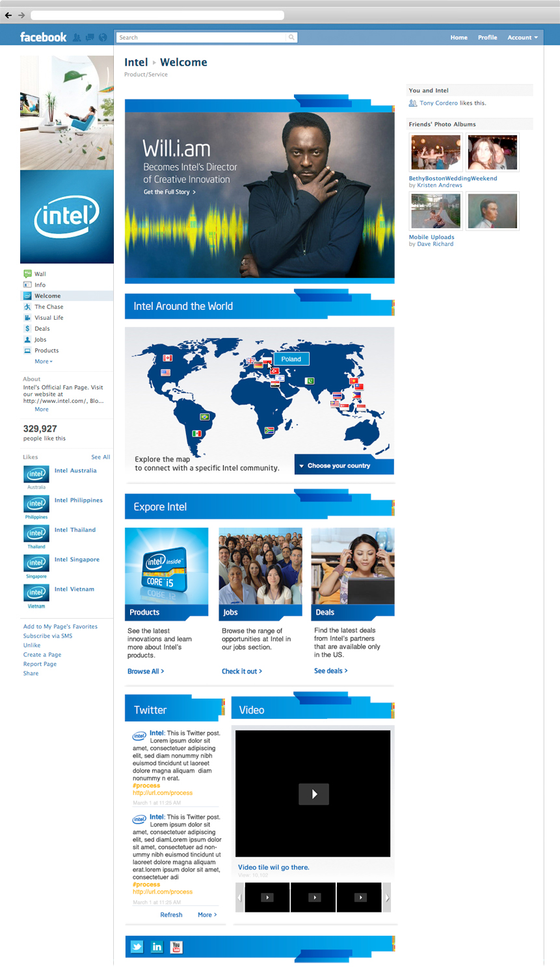
Task: Open the Account dropdown menu
Action: [522, 37]
